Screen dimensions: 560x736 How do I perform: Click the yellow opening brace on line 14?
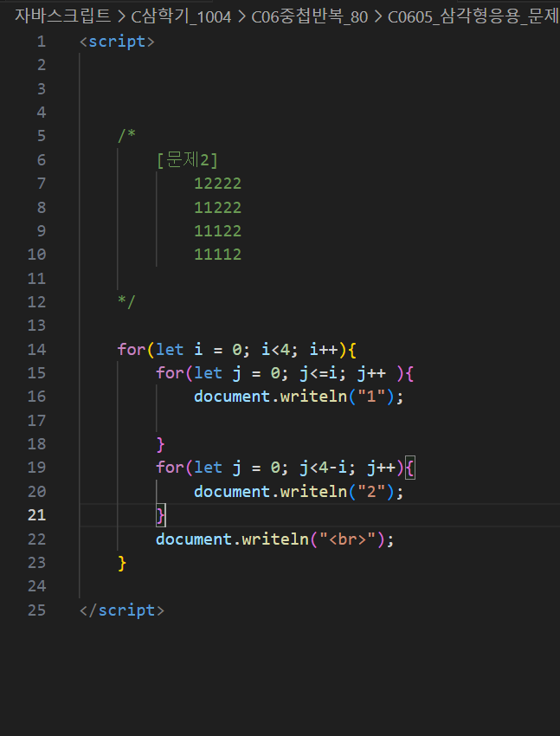coord(352,350)
